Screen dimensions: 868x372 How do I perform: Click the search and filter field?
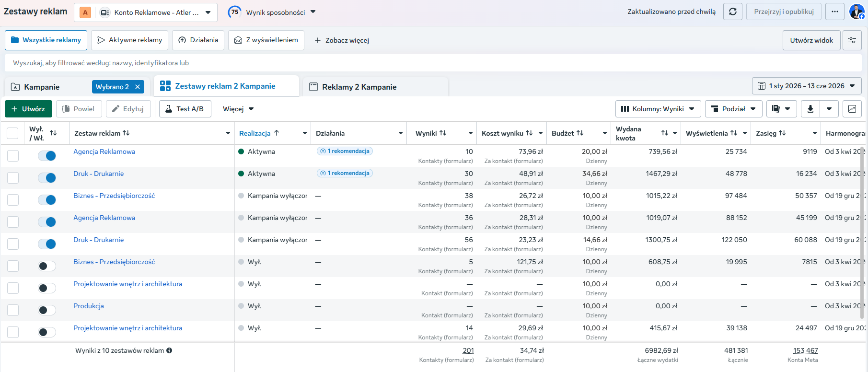pos(433,63)
